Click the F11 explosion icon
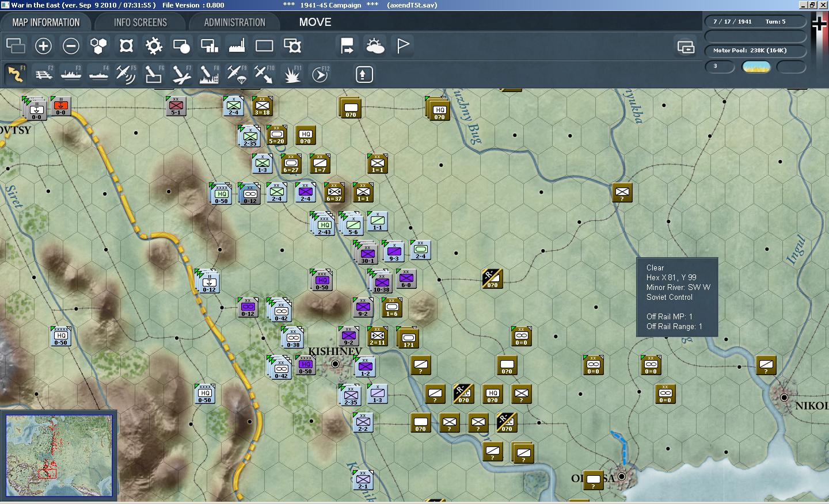829x504 pixels. (x=292, y=74)
